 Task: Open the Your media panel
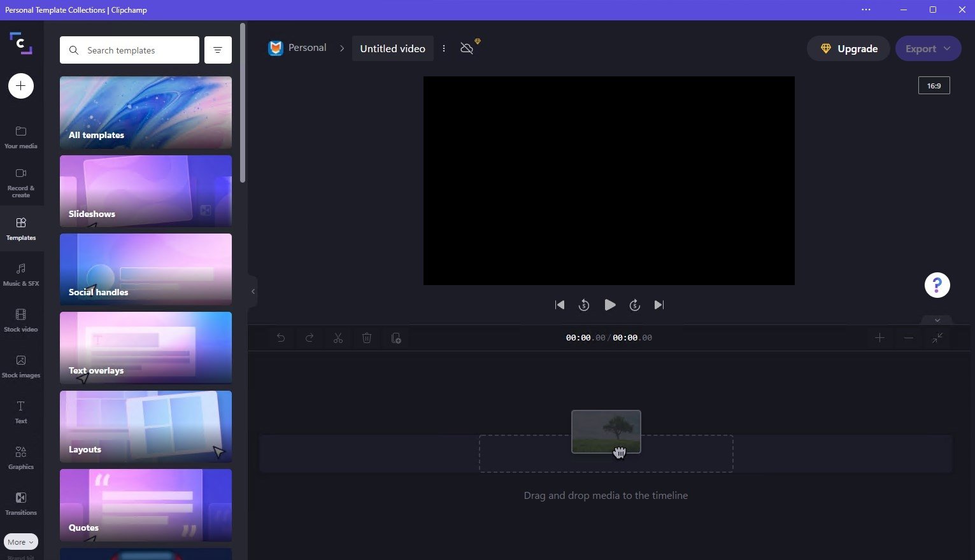21,137
